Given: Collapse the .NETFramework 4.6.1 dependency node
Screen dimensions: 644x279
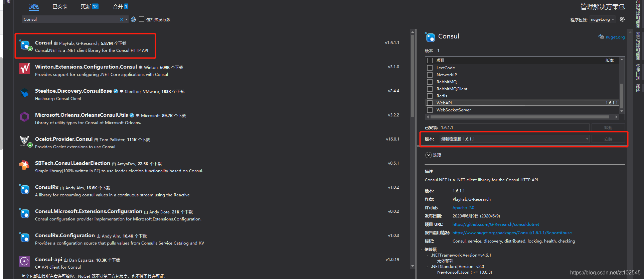Looking at the screenshot, I should (x=428, y=255).
